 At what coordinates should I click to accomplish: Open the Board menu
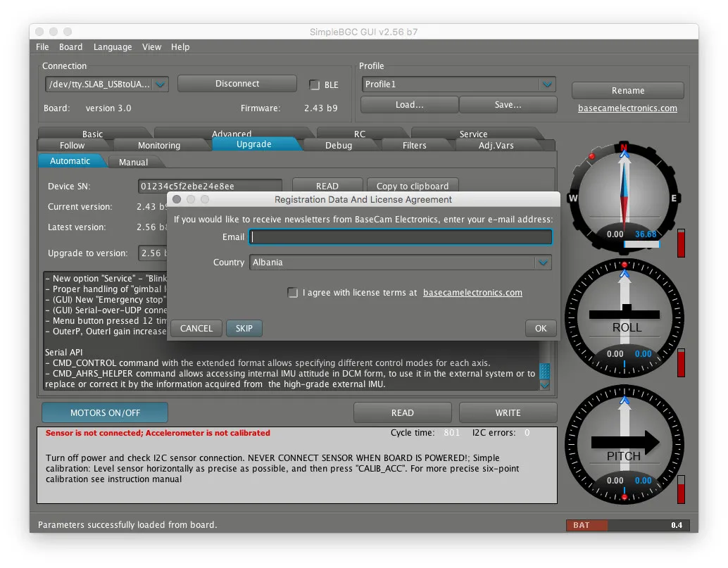pos(70,47)
